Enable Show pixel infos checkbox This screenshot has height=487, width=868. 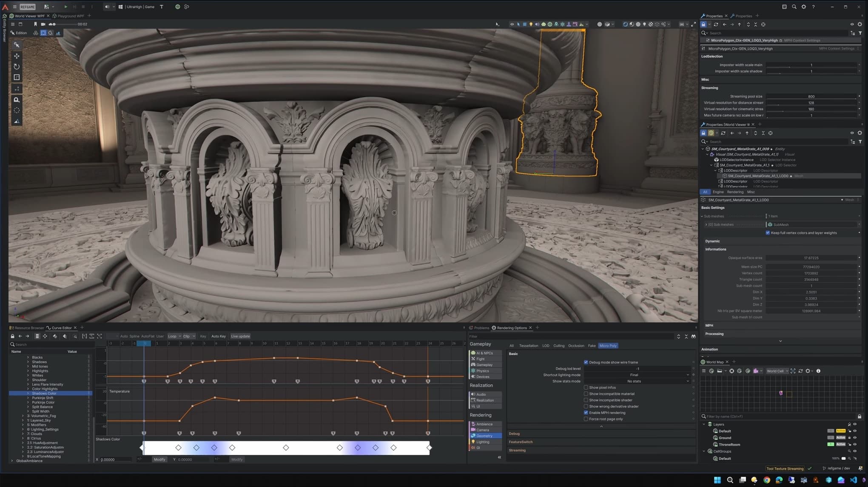[x=586, y=387]
